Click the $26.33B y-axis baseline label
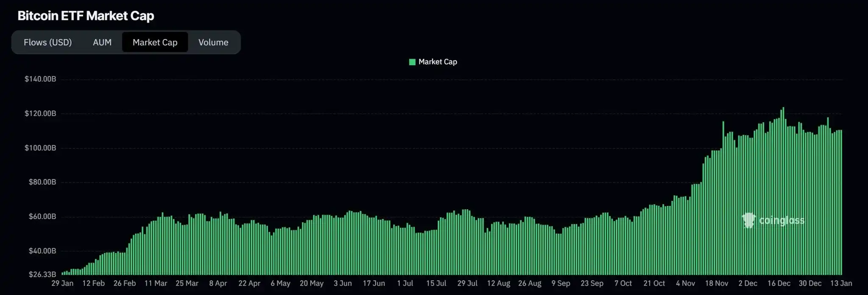 pos(42,274)
